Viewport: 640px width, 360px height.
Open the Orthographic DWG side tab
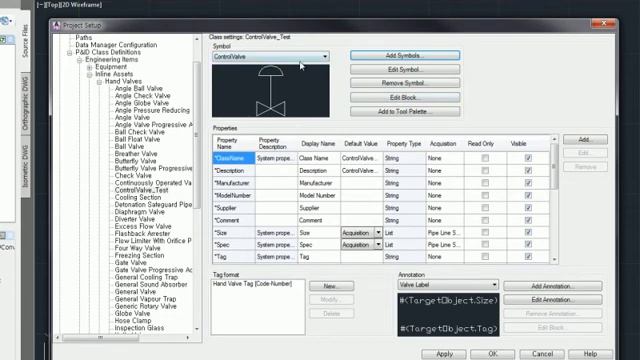coord(25,103)
